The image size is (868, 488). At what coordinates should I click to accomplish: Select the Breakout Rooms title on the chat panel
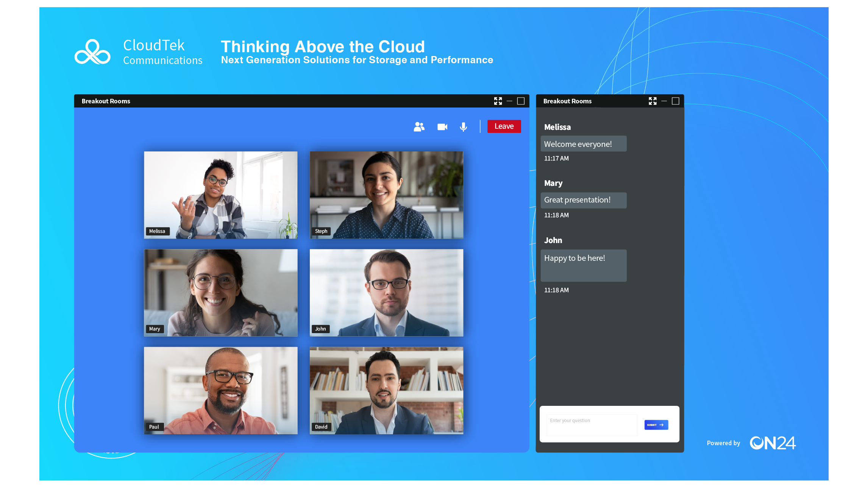(x=567, y=101)
